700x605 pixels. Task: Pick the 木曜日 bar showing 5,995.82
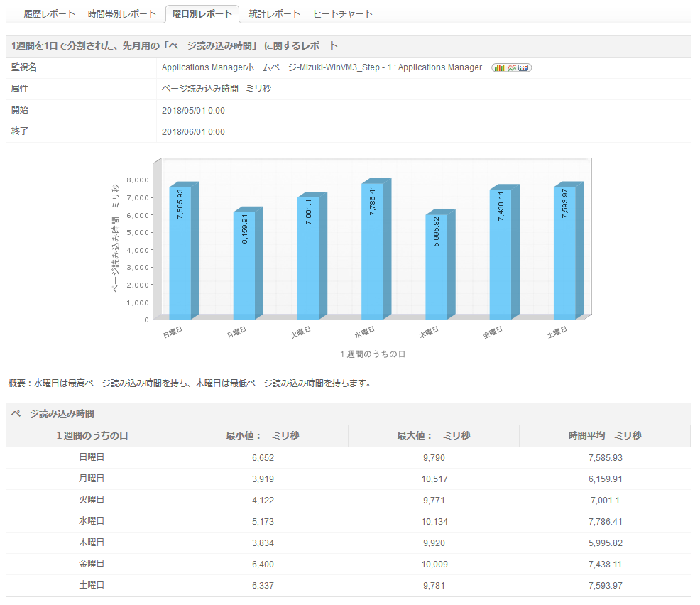[x=436, y=266]
